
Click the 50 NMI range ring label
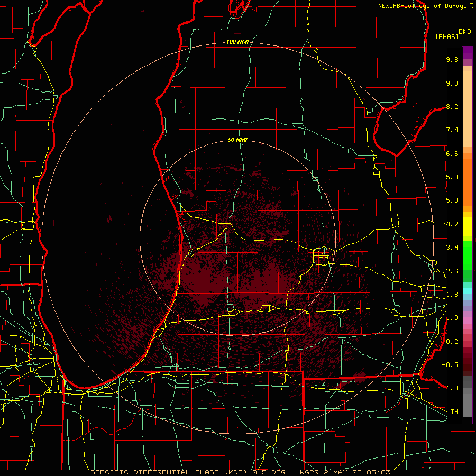pos(237,140)
